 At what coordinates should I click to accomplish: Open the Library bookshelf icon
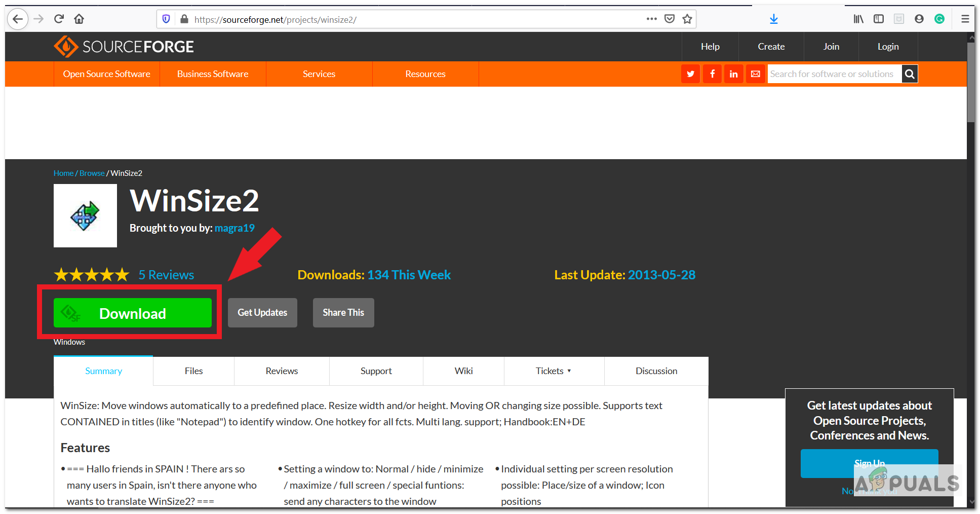tap(858, 19)
